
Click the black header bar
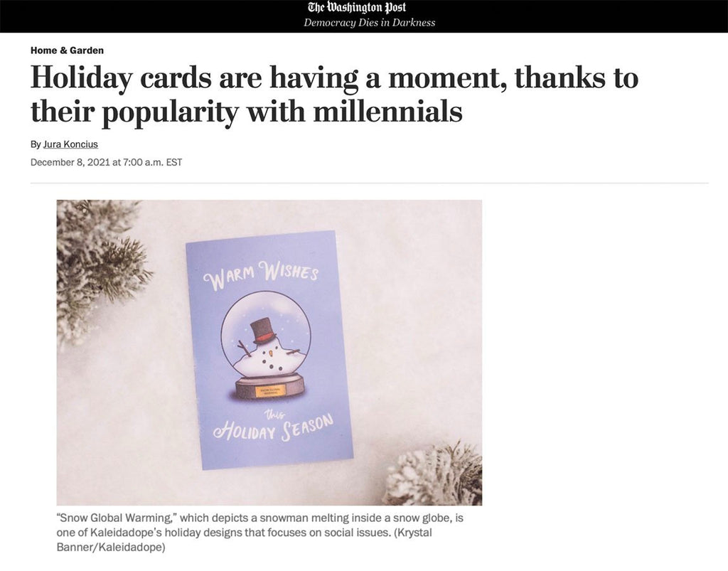364,16
